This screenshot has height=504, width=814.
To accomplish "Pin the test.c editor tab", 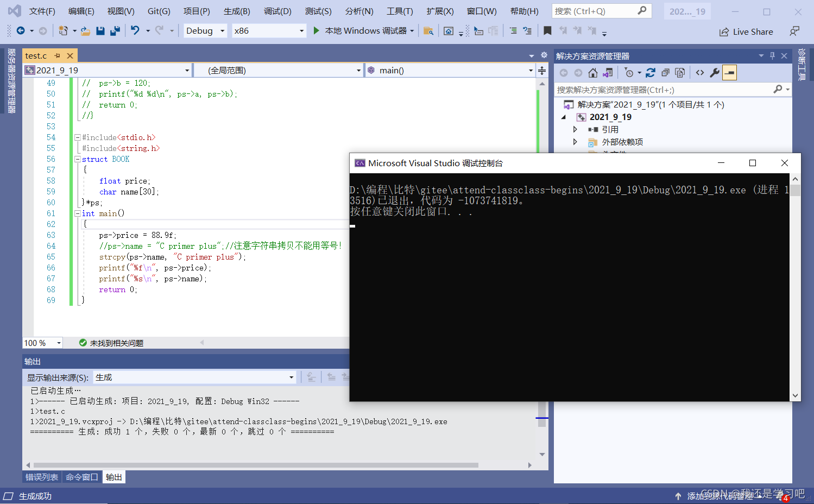I will pyautogui.click(x=58, y=56).
